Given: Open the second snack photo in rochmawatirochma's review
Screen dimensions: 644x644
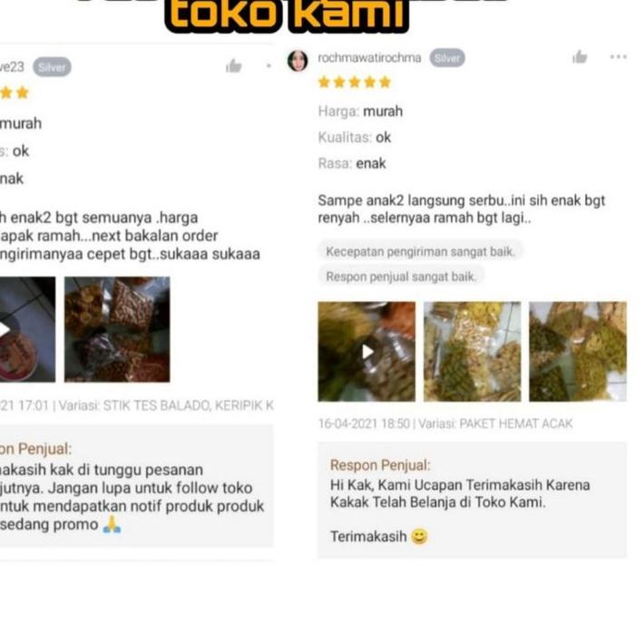Looking at the screenshot, I should 472,352.
